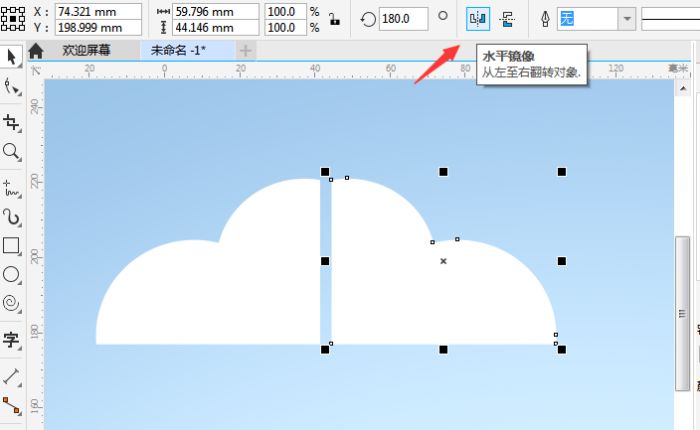Select the Spiral tool
Screen dimensions: 700x430
point(11,303)
